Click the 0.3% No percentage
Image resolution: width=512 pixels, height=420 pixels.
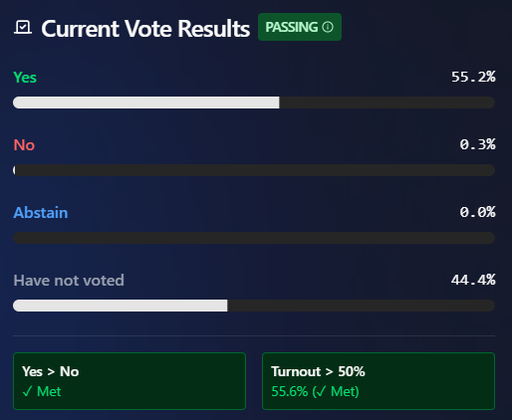click(477, 144)
